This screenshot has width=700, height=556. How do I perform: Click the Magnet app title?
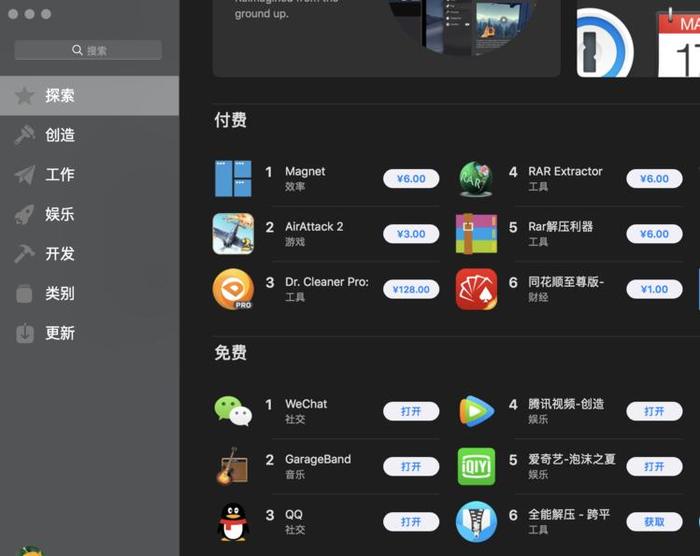click(x=305, y=172)
